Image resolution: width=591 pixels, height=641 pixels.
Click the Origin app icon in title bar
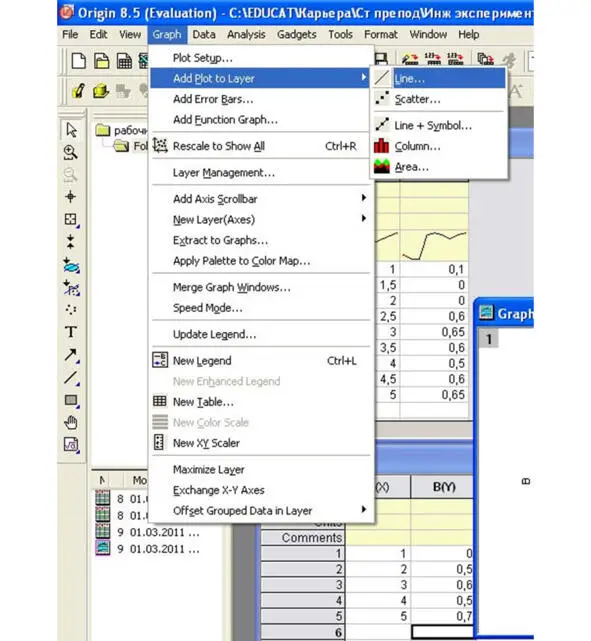point(67,12)
